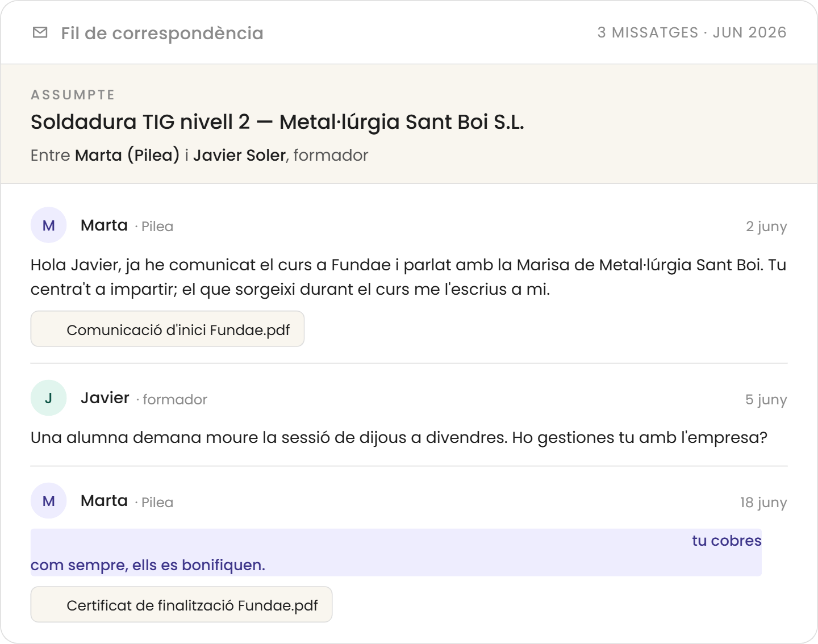
Task: Select the header title Fil de correspondència
Action: [162, 33]
